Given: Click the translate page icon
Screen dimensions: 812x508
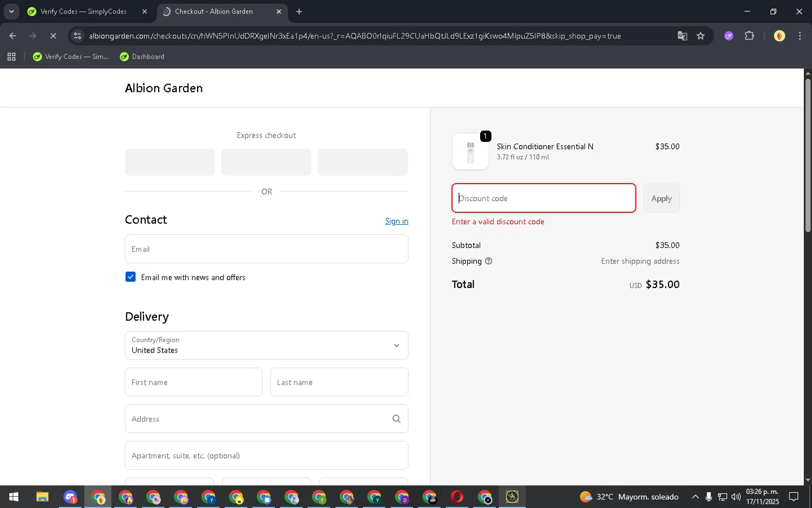Looking at the screenshot, I should 682,36.
